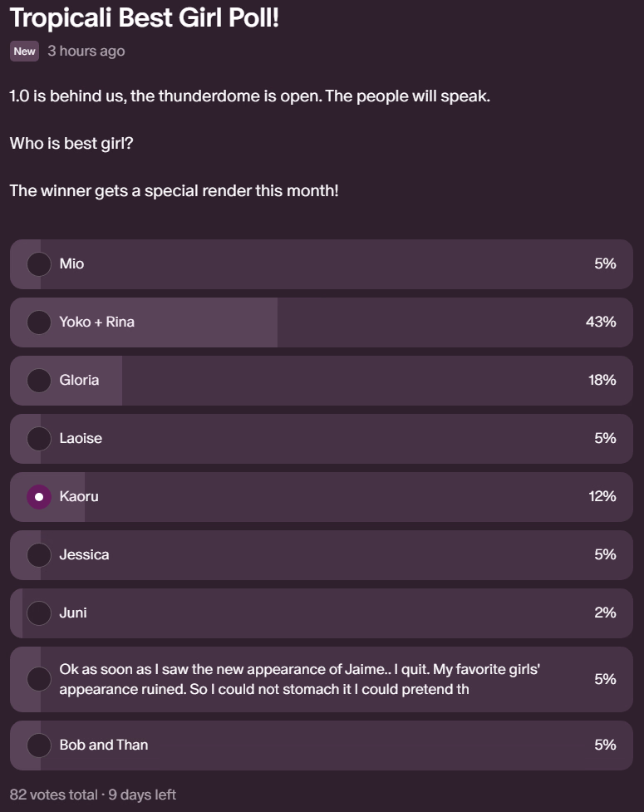Select Laoise radio button
This screenshot has height=812, width=644.
[39, 439]
